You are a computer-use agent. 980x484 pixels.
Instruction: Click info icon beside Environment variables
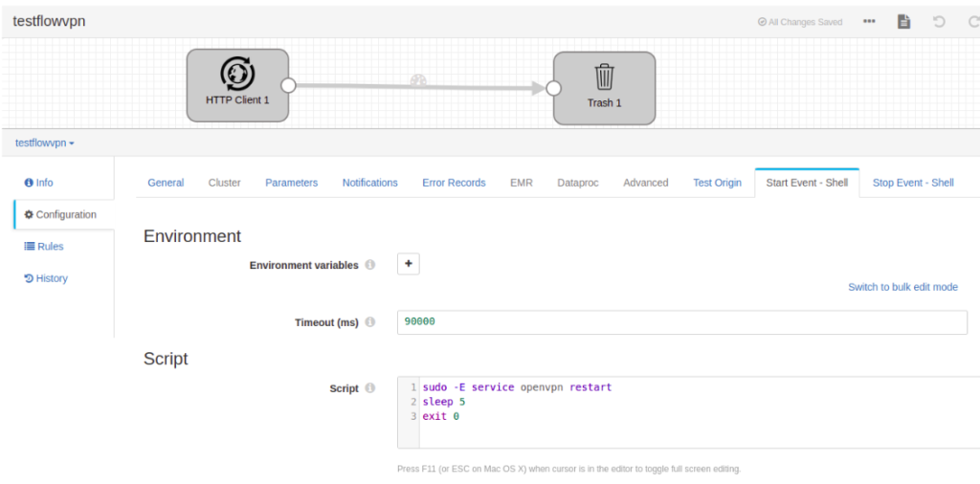[x=370, y=265]
